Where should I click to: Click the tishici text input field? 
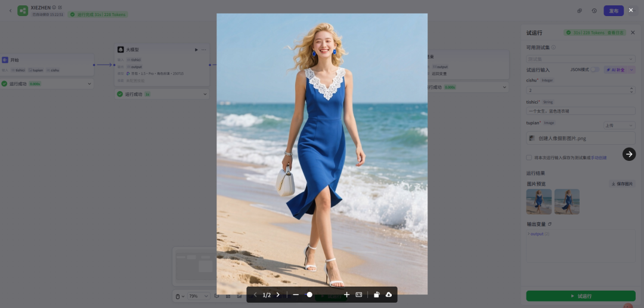[580, 111]
